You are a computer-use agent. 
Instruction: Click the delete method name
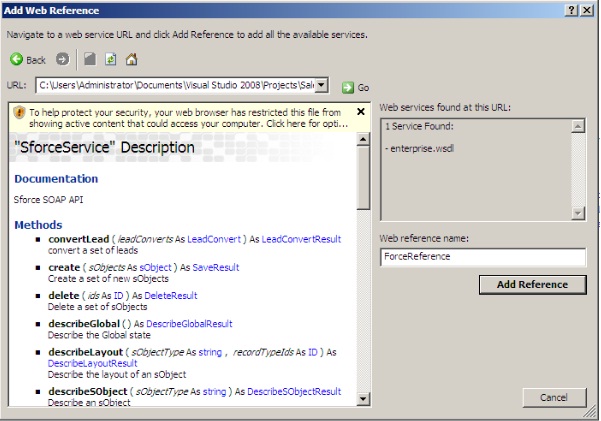[64, 296]
